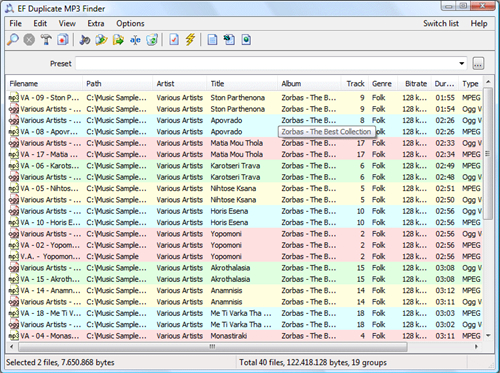The width and height of the screenshot is (500, 373).
Task: Click mp3 icon beside VA - 09 - Ston P...
Action: pos(14,98)
